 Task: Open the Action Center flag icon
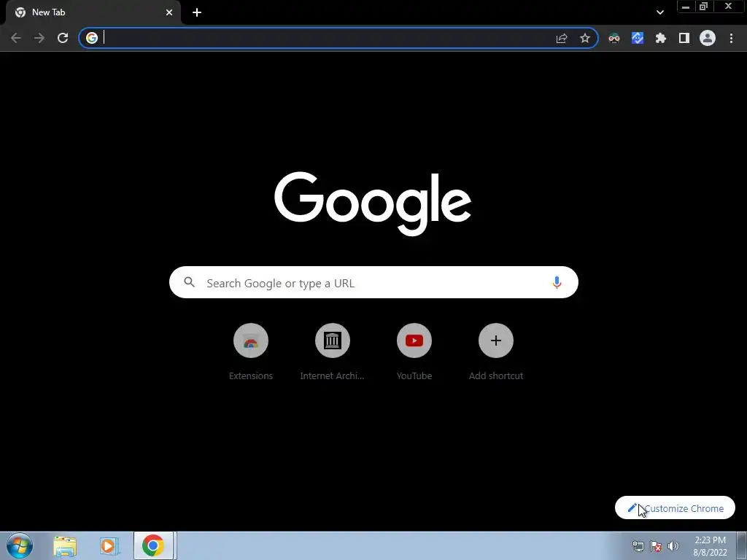tap(656, 546)
